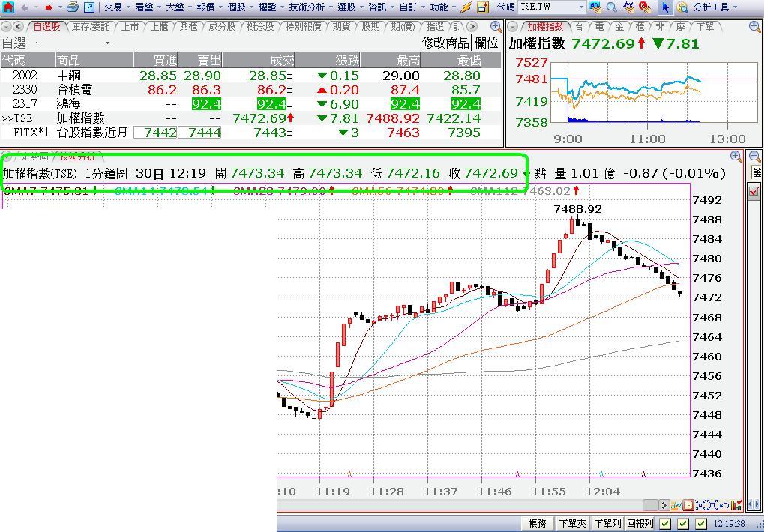Screen dimensions: 764x532
Task: Click the line chart hand icon in the toolbar
Action: pyautogui.click(x=628, y=7)
